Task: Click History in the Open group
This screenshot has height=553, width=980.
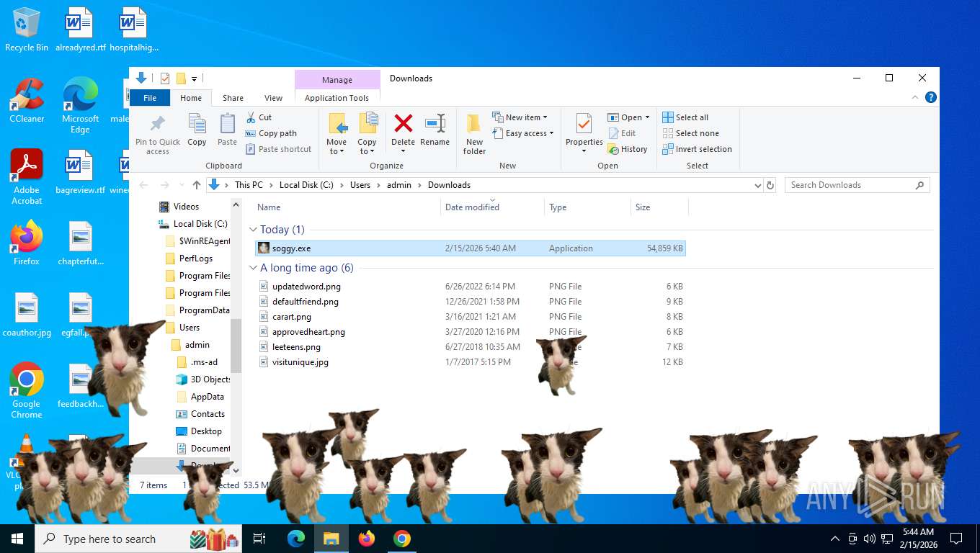Action: tap(628, 149)
